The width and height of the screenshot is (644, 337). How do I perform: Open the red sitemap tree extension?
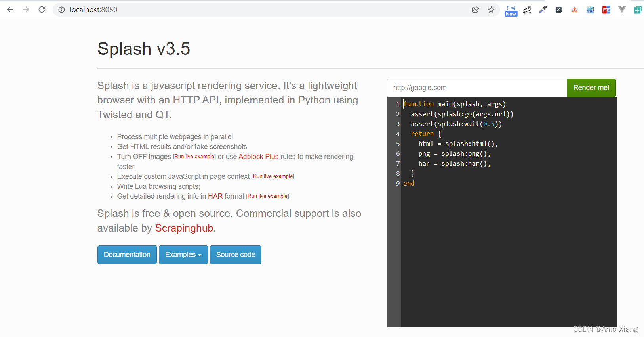(574, 10)
